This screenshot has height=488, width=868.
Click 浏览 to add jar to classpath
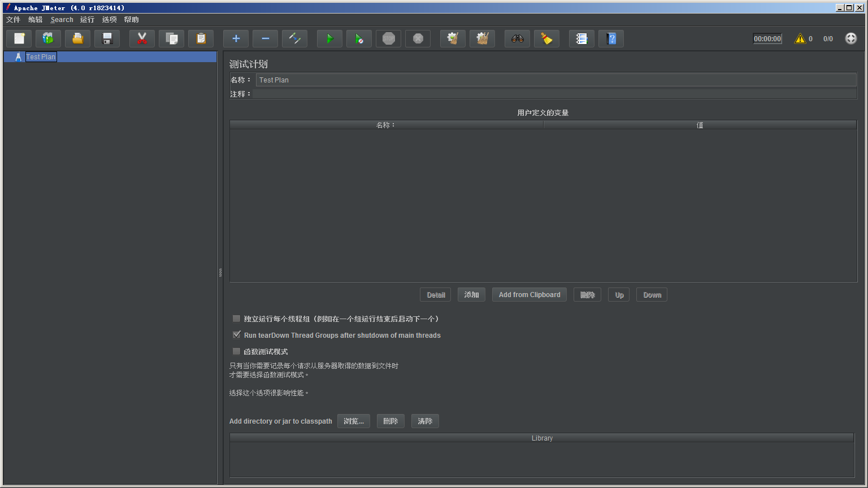(x=353, y=421)
